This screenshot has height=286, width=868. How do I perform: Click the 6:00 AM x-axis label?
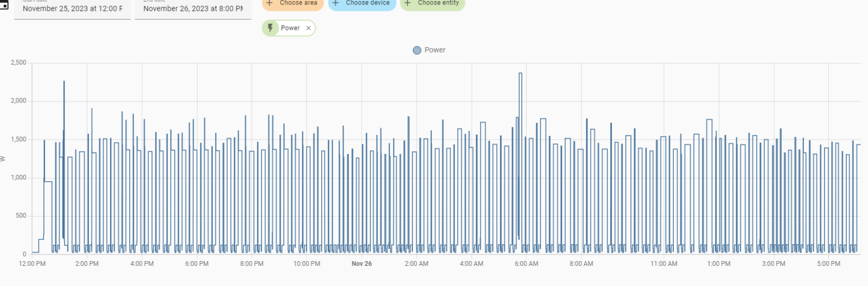coord(527,264)
